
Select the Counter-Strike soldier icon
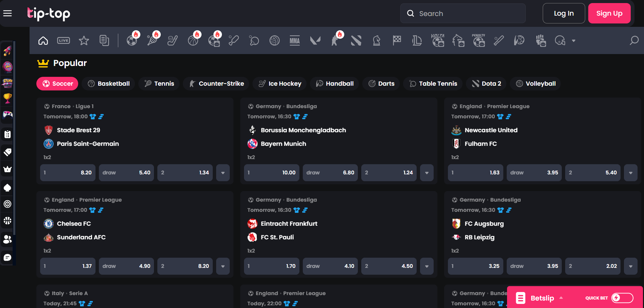(x=336, y=41)
